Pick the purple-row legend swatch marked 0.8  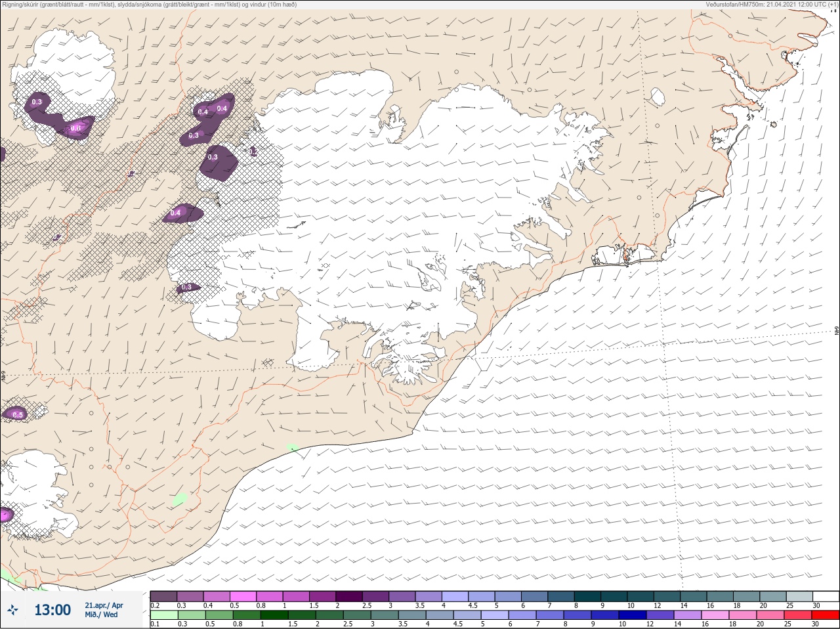270,596
